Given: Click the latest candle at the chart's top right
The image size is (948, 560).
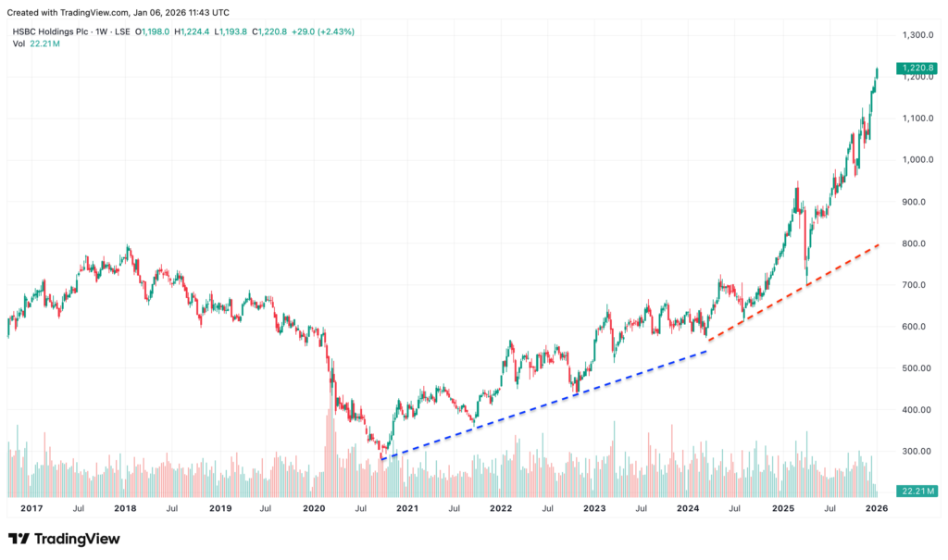Looking at the screenshot, I should [x=877, y=74].
